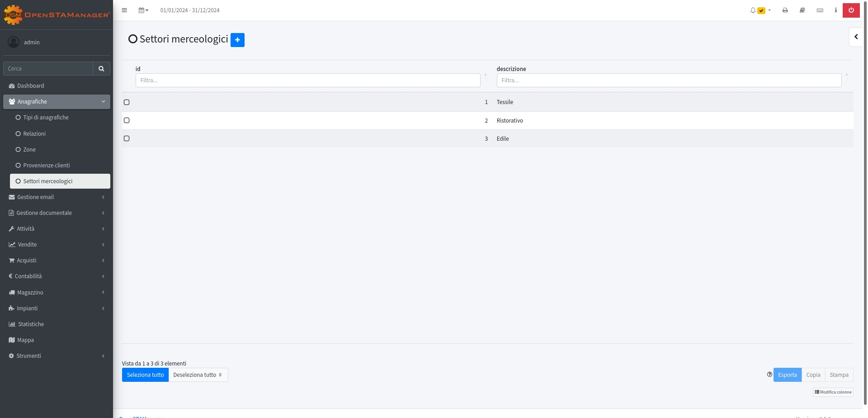Screen dimensions: 868x418
Task: Click the blue plus add button
Action: [237, 40]
